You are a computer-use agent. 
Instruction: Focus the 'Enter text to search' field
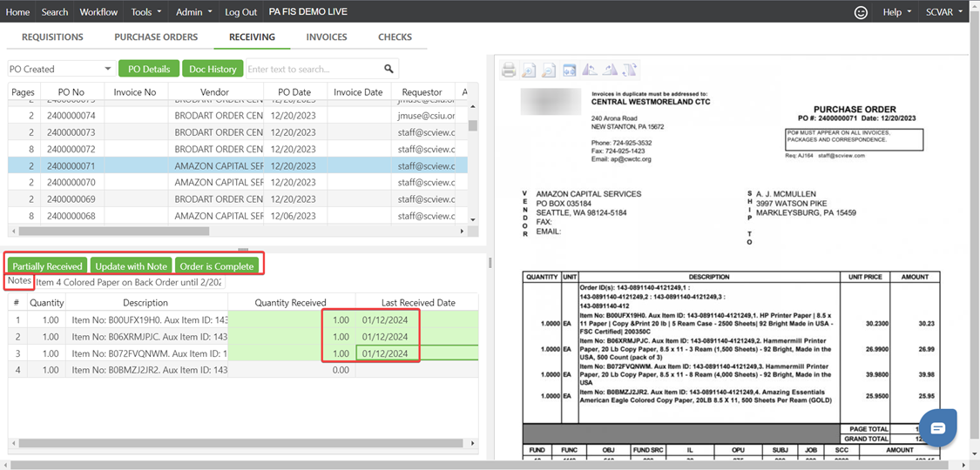pyautogui.click(x=314, y=69)
